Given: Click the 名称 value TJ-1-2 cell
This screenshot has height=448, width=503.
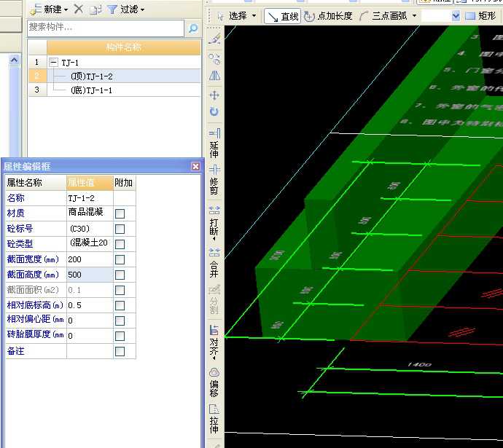Looking at the screenshot, I should (x=90, y=198).
